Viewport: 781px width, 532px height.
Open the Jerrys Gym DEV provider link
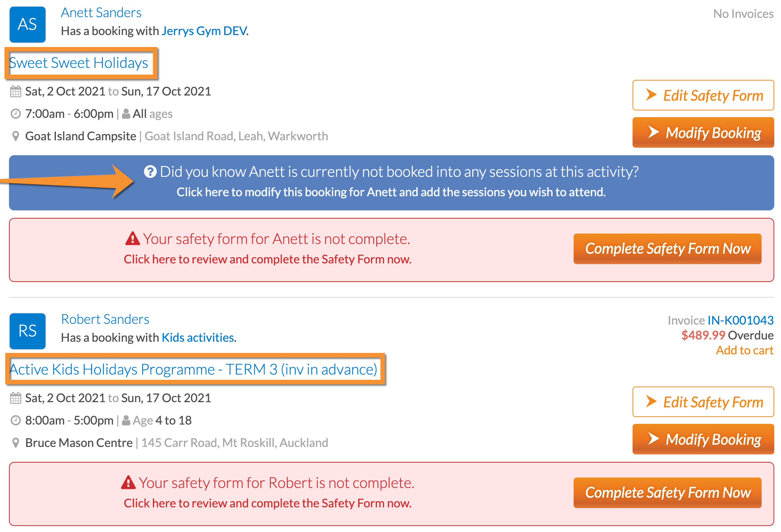pyautogui.click(x=204, y=31)
